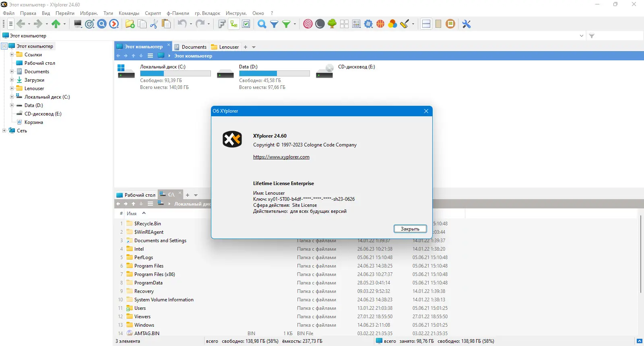
Task: Click the computer monitor drives toolbar icon
Action: (78, 24)
